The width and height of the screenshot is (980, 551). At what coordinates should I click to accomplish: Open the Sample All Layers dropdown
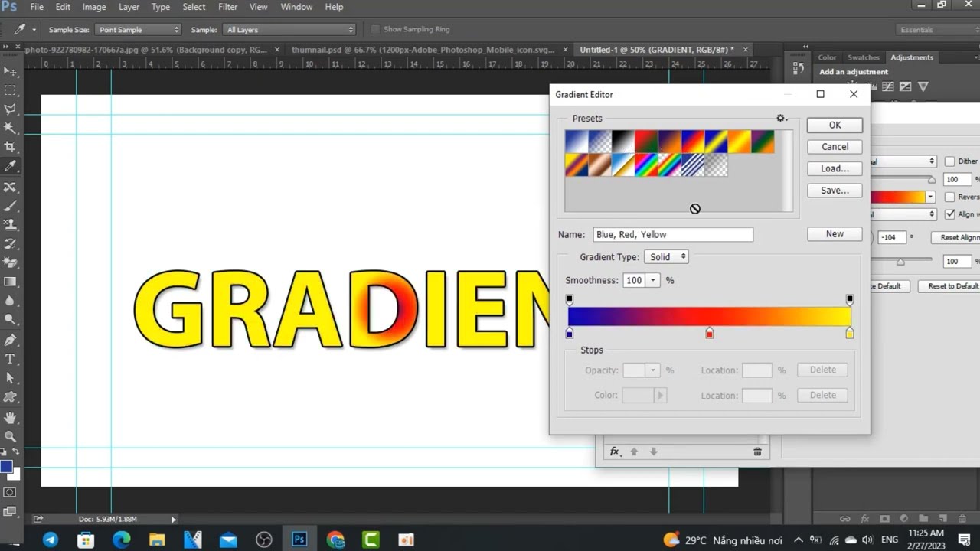(x=289, y=30)
